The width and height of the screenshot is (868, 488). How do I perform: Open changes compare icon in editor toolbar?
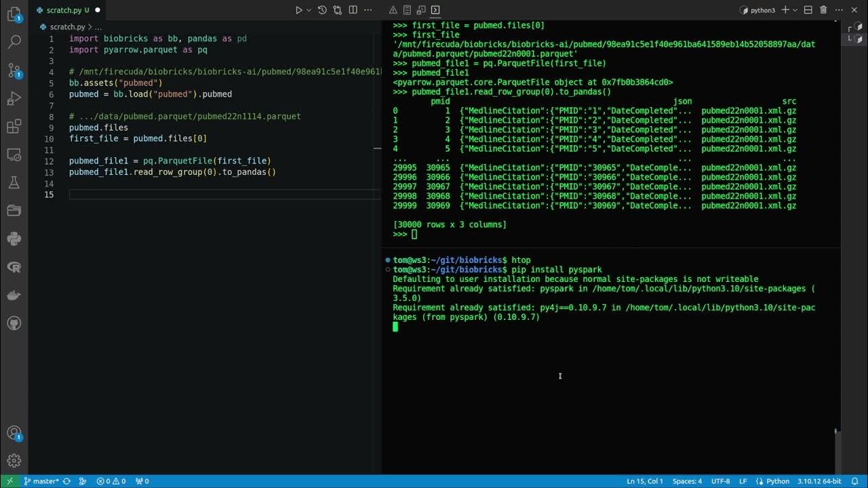coord(337,10)
